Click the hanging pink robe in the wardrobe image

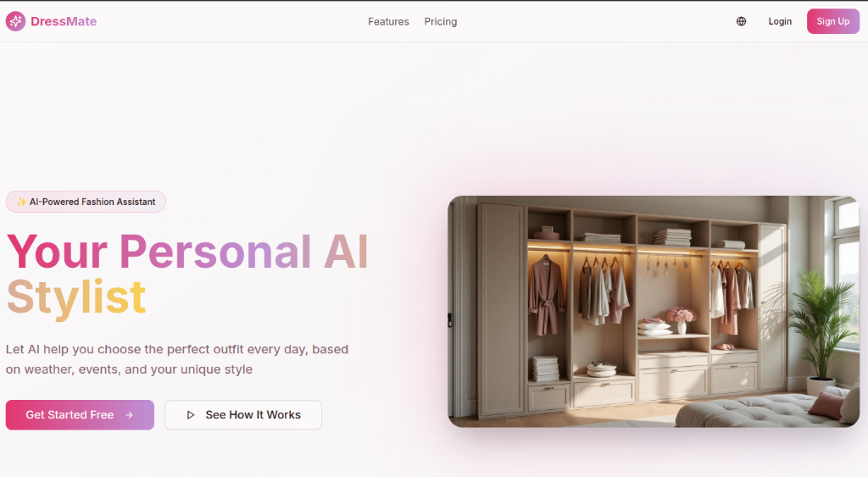click(x=546, y=296)
